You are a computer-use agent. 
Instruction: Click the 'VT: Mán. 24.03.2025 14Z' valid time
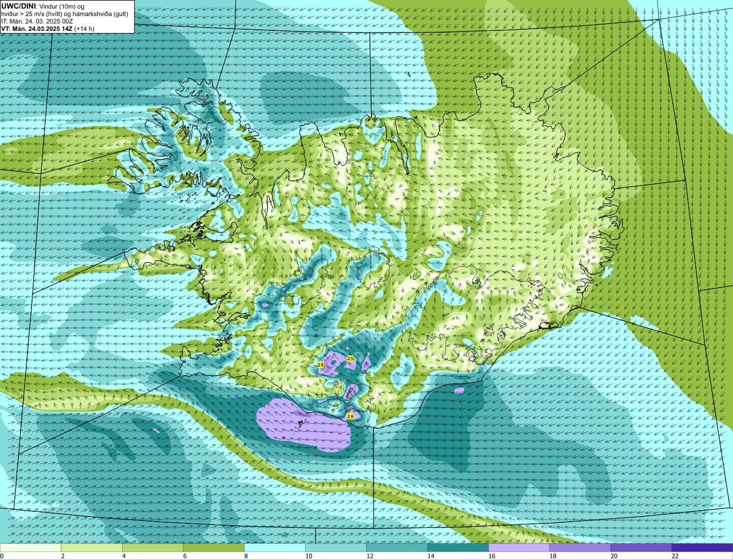(36, 29)
